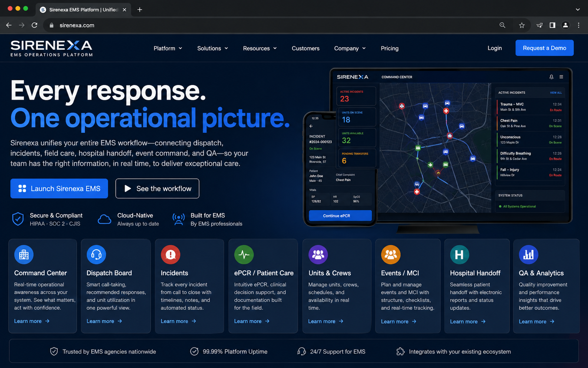
Task: Open browser tab list chevron
Action: [x=578, y=10]
